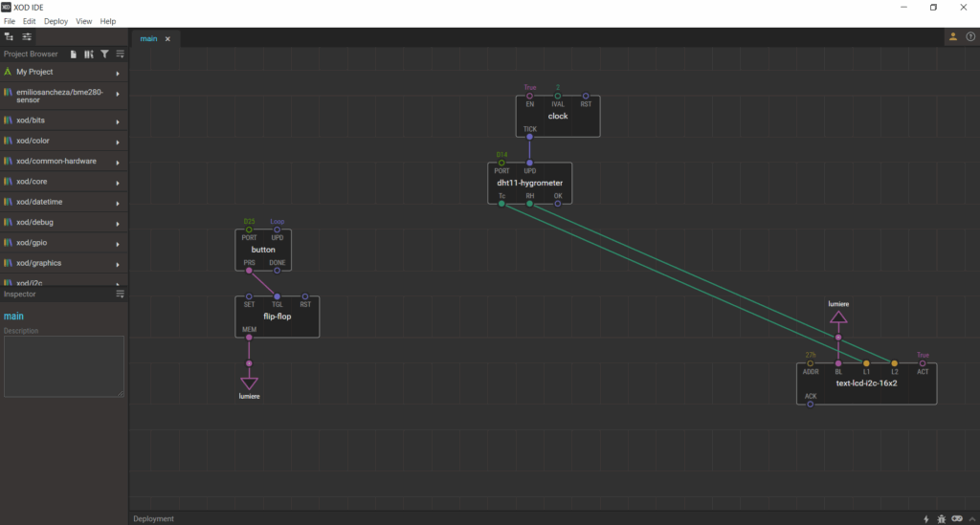Open the View menu
This screenshot has width=980, height=525.
coord(84,21)
